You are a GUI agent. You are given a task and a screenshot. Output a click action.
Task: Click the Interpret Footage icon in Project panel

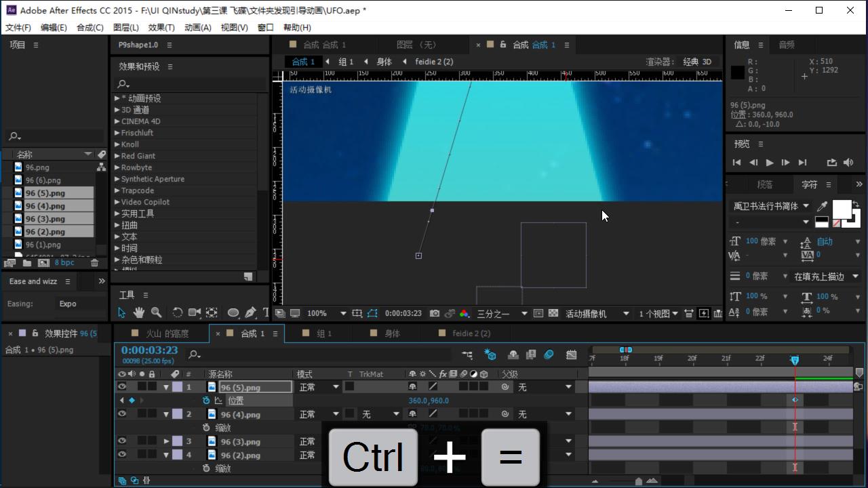(9, 263)
